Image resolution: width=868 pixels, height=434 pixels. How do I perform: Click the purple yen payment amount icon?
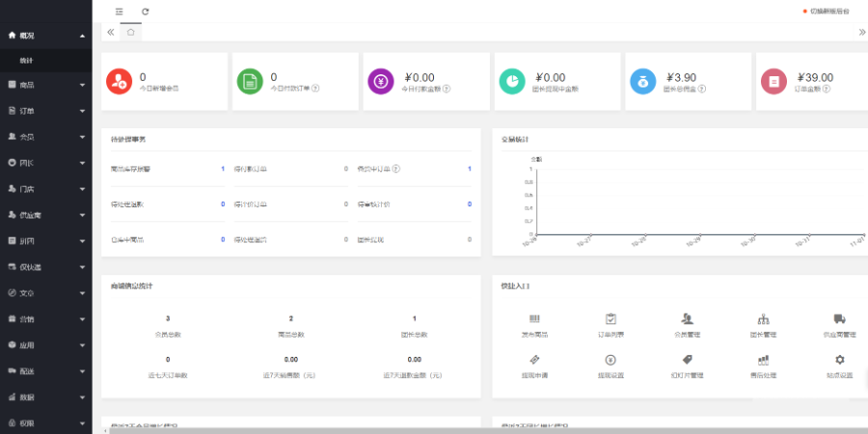381,82
